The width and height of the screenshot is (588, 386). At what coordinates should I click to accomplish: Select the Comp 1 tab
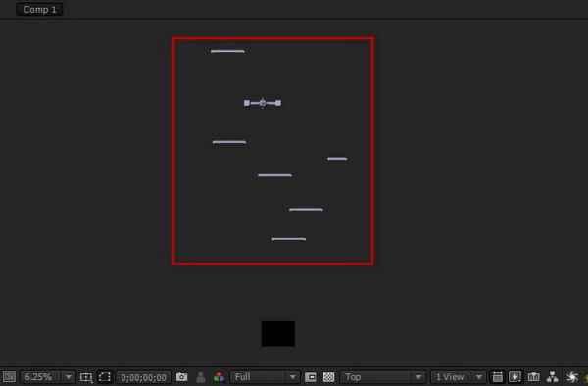[x=39, y=10]
